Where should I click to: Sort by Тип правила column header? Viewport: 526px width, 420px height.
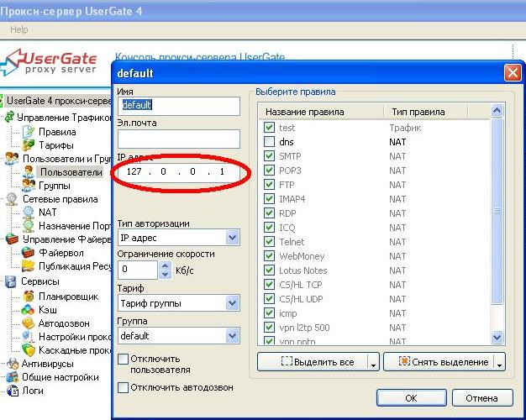(426, 112)
